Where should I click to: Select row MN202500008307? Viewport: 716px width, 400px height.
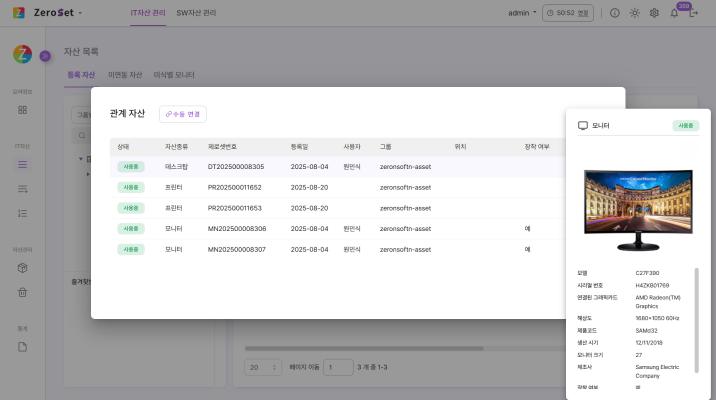337,249
